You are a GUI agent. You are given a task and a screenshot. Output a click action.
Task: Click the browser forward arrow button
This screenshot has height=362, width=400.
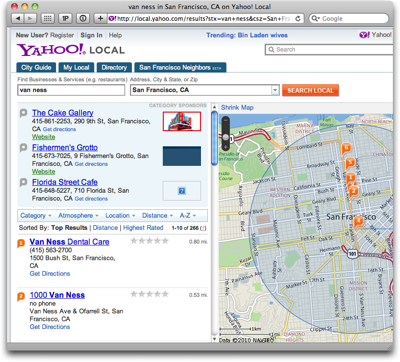click(x=30, y=18)
